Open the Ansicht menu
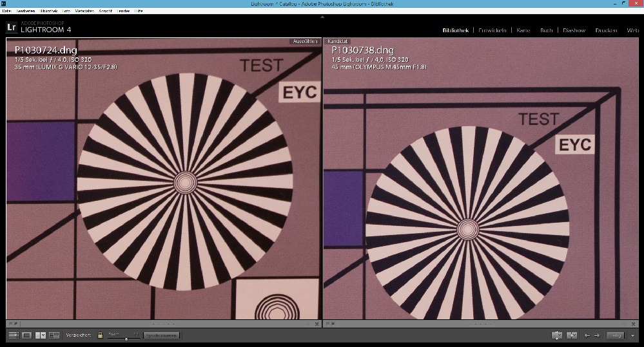 [x=106, y=11]
